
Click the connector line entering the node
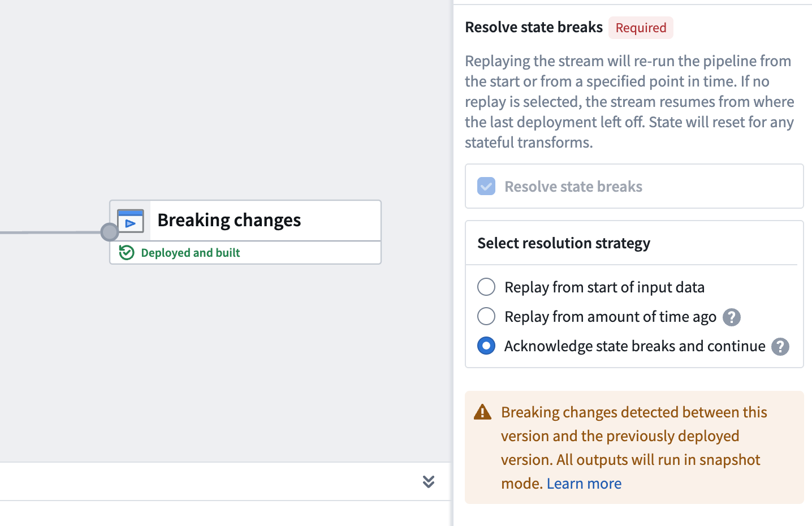[50, 232]
